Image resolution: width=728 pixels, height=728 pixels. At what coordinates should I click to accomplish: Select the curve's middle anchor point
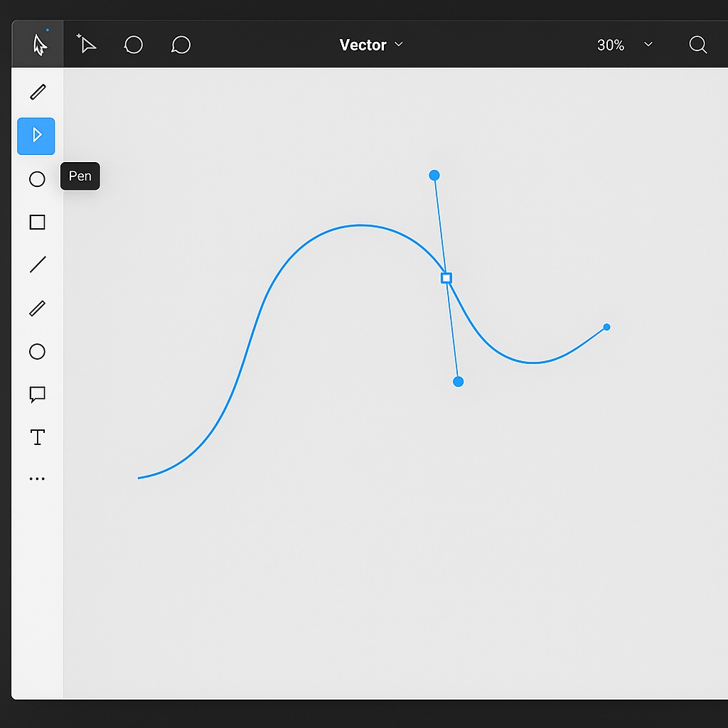[x=446, y=278]
